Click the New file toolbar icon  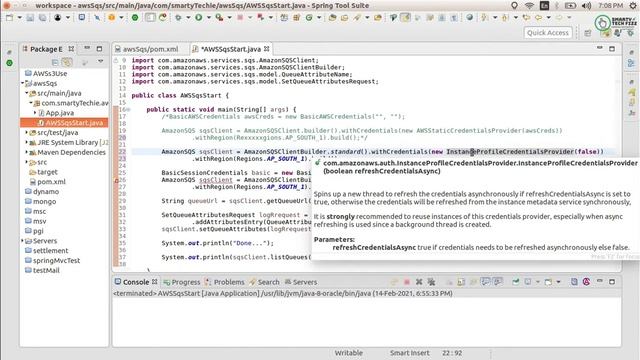click(x=9, y=18)
